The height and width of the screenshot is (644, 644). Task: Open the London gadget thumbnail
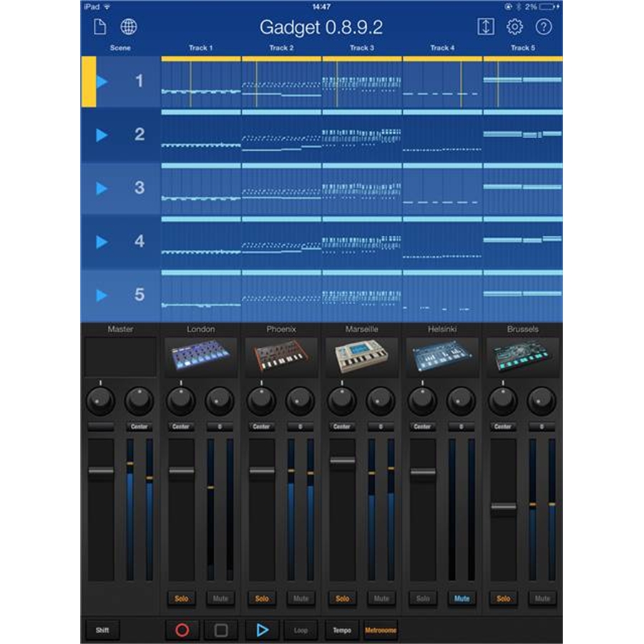[201, 357]
